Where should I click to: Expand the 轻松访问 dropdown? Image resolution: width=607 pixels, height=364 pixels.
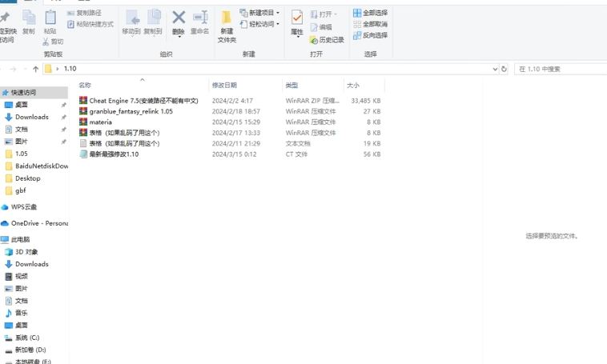pos(260,24)
